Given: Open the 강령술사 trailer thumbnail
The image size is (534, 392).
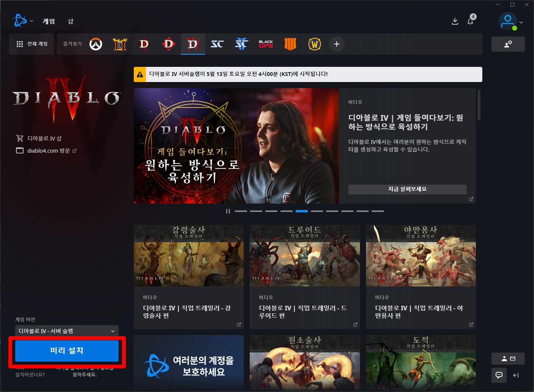Looking at the screenshot, I should (189, 256).
